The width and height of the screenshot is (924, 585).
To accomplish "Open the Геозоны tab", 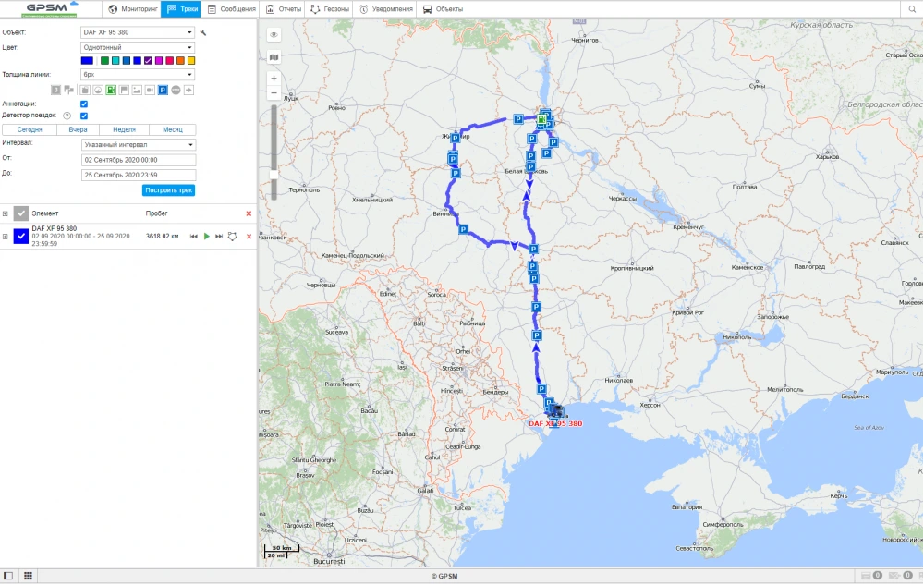I will [330, 9].
